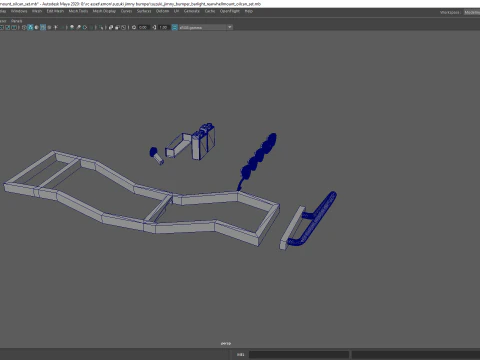The width and height of the screenshot is (480, 360).
Task: Toggle the view transform color management icon
Action: [175, 27]
